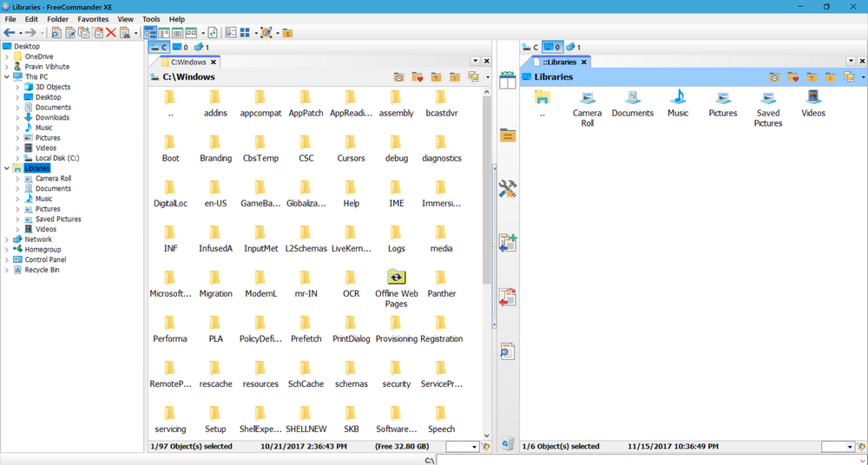Switch to details list view mode
868x465 pixels.
[x=178, y=33]
